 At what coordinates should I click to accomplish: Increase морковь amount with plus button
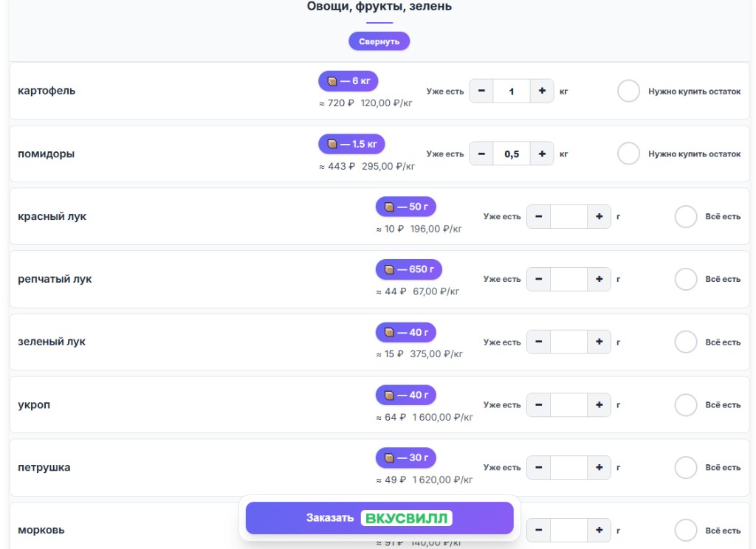[x=599, y=531]
